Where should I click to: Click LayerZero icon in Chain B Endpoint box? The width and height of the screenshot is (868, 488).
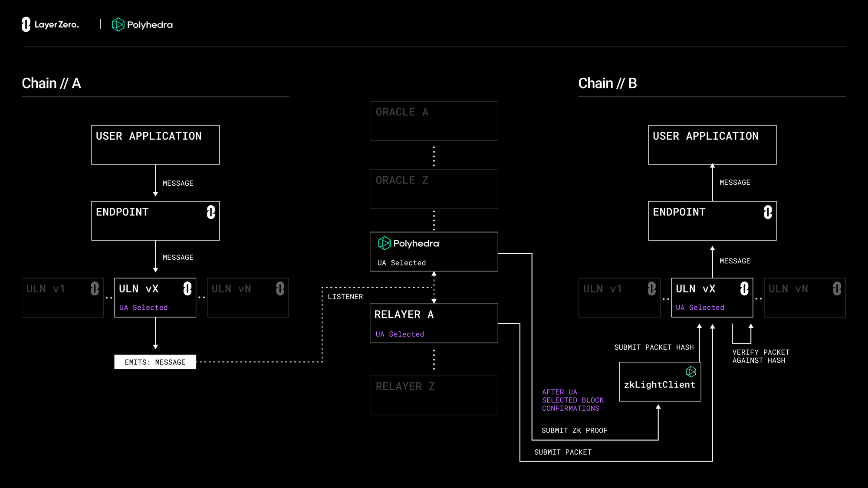tap(768, 212)
